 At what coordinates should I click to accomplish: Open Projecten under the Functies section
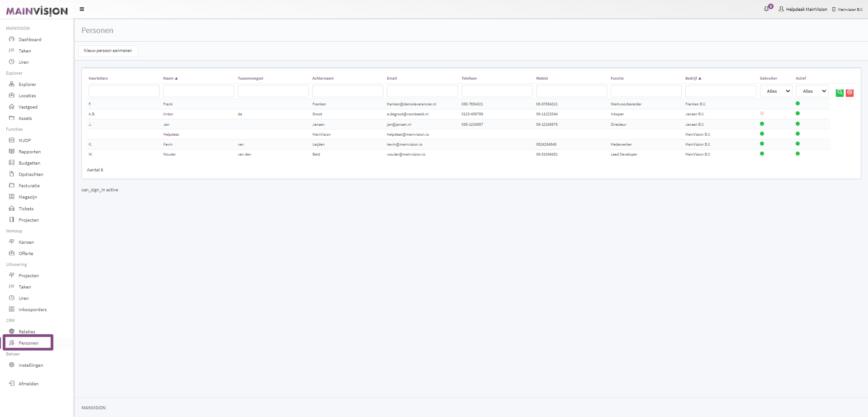pyautogui.click(x=28, y=220)
